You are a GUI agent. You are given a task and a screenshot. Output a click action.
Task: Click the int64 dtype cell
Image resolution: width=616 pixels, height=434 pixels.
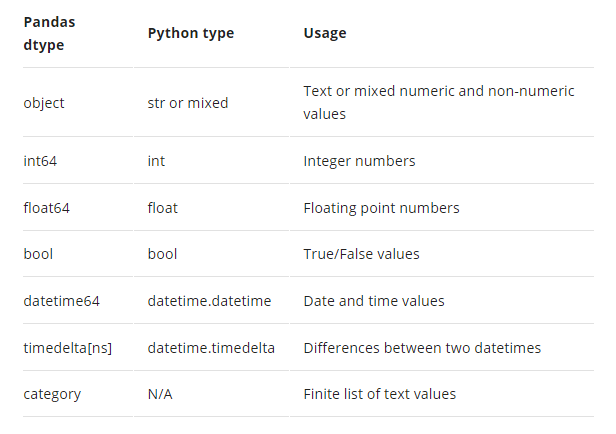click(x=40, y=161)
